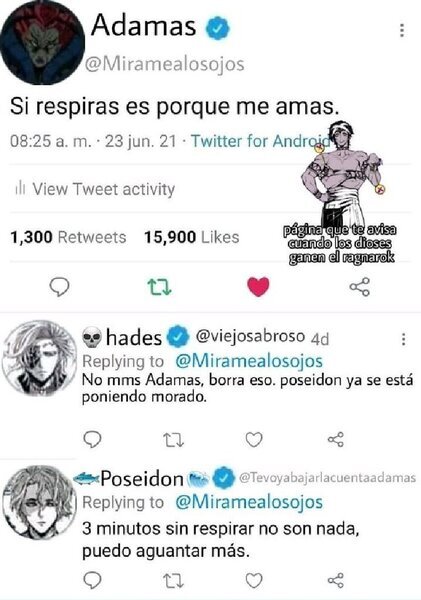
Task: Share Adamas's main tweet
Action: [x=360, y=287]
